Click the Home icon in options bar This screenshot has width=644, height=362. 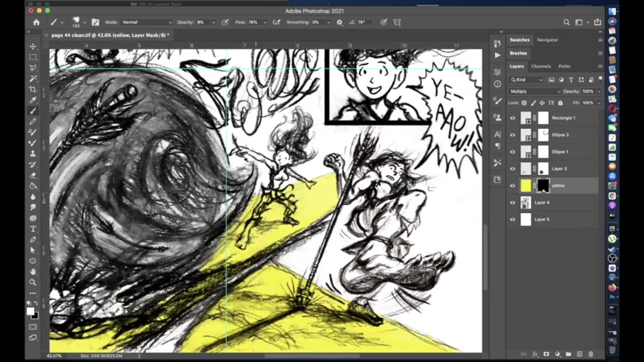[x=36, y=22]
